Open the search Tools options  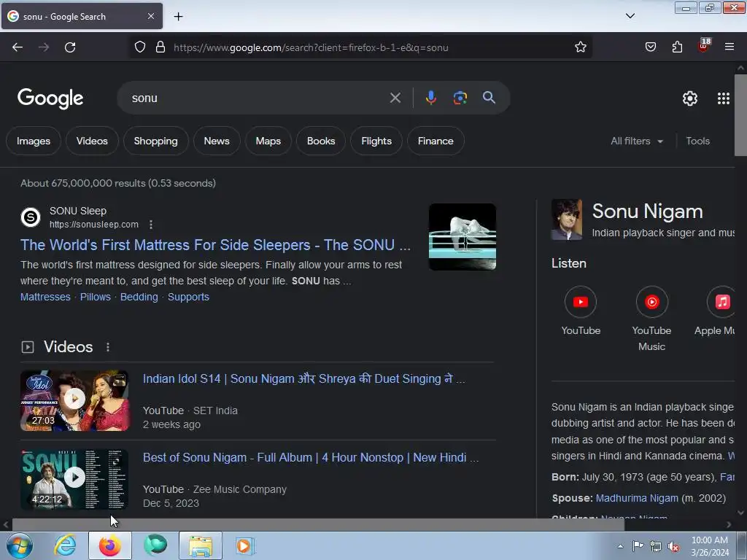698,141
